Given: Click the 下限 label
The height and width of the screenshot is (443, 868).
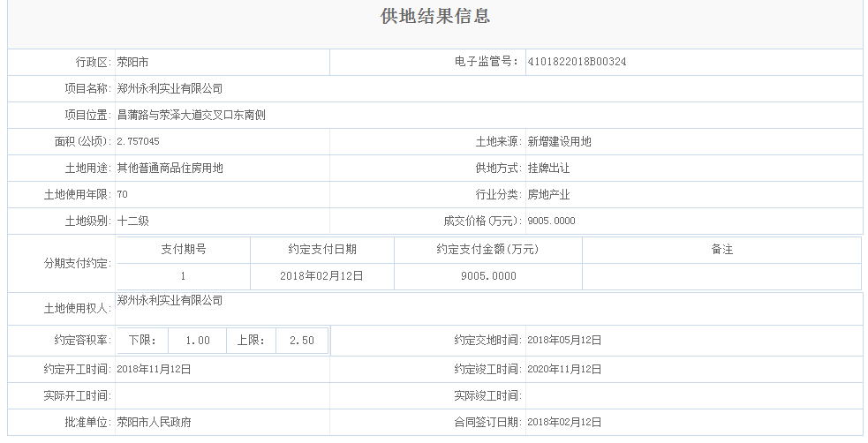Looking at the screenshot, I should tap(142, 341).
